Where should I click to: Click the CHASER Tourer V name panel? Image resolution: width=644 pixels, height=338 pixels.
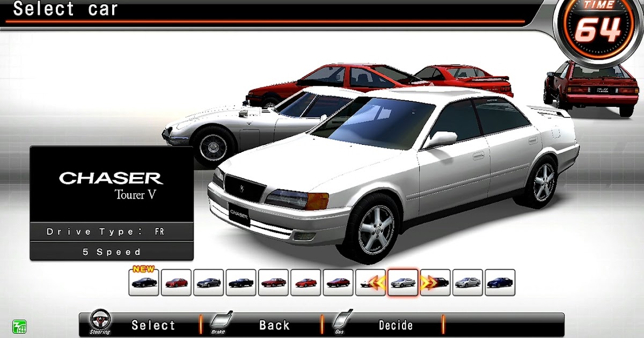(111, 185)
